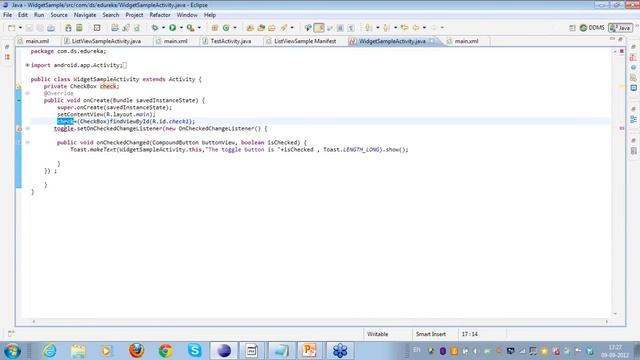This screenshot has width=640, height=360.
Task: Select the WidgetSampleActivity.java tab
Action: click(x=392, y=41)
